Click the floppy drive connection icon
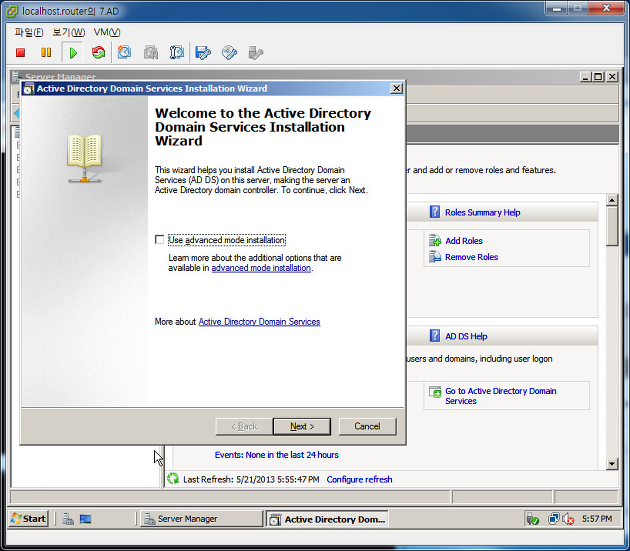Screen dimensions: 630x551 pos(203,53)
